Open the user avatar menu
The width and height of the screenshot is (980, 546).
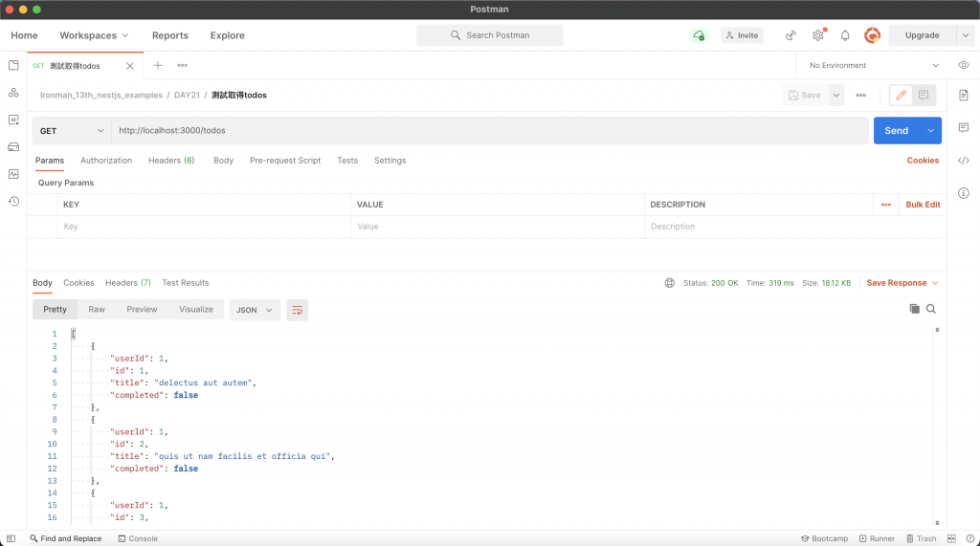[x=872, y=35]
